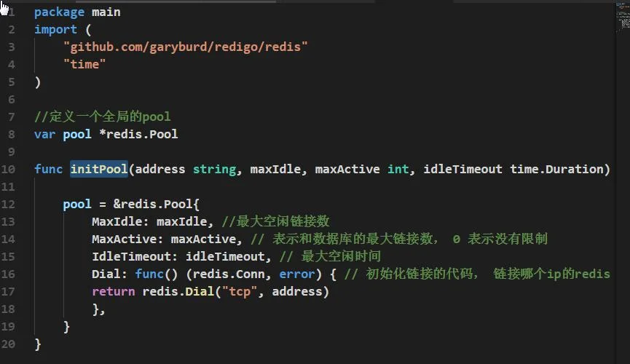Place the cursor on *redis.Pool type declaration
This screenshot has height=364, width=630.
coord(138,134)
